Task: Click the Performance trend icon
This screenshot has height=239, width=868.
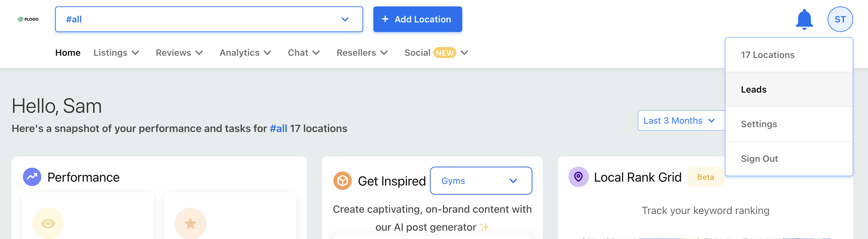Action: 32,177
